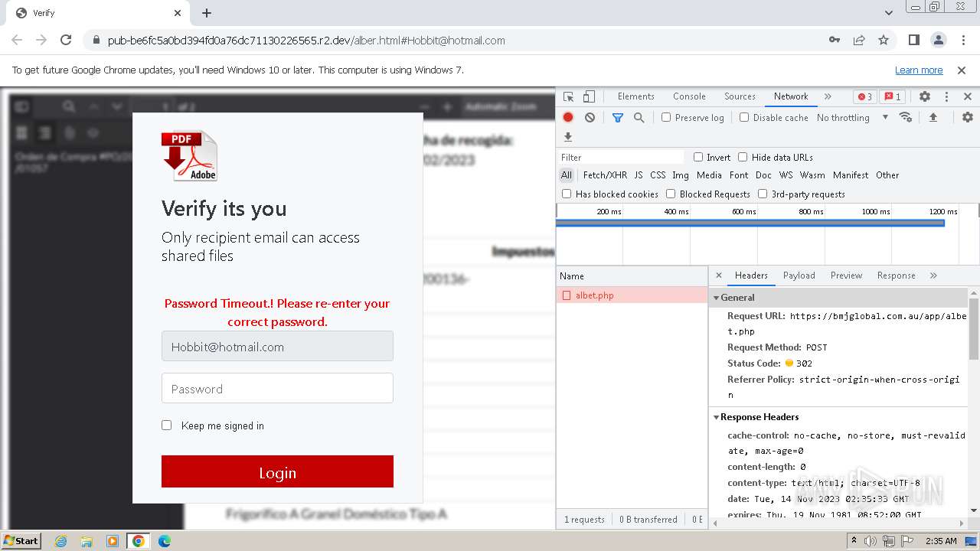Viewport: 980px width, 551px height.
Task: Open the network search magnifier
Action: coord(639,117)
